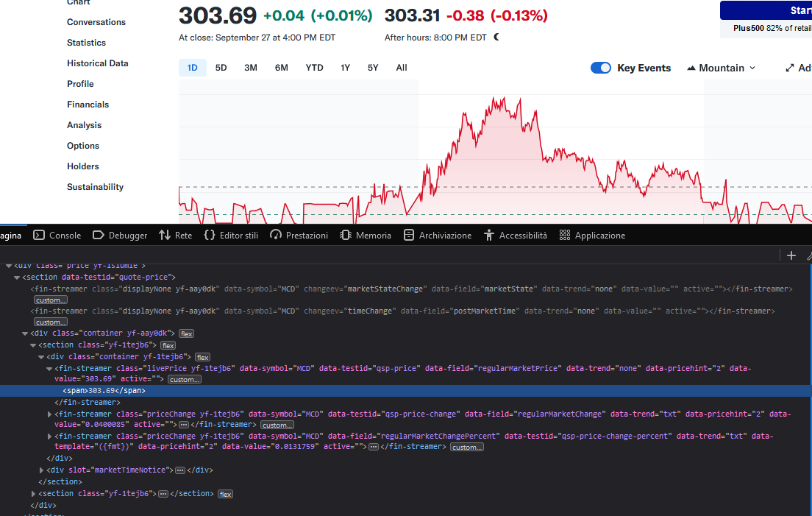Click the 303.31 after-hours price
812x516 pixels.
[412, 15]
